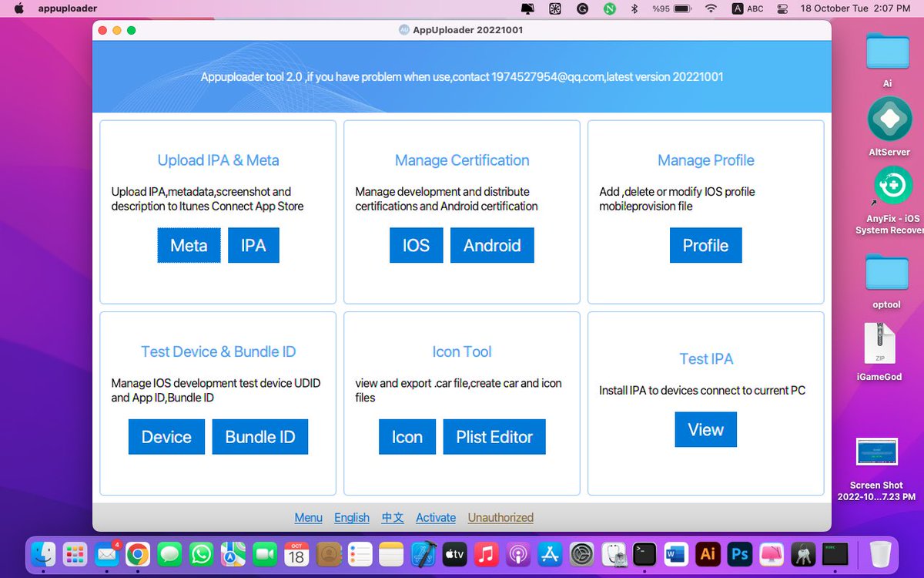Open Android certification button

point(492,245)
